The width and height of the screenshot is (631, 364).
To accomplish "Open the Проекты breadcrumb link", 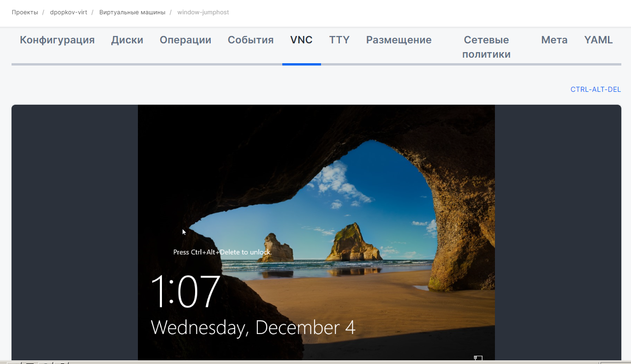I will tap(25, 12).
